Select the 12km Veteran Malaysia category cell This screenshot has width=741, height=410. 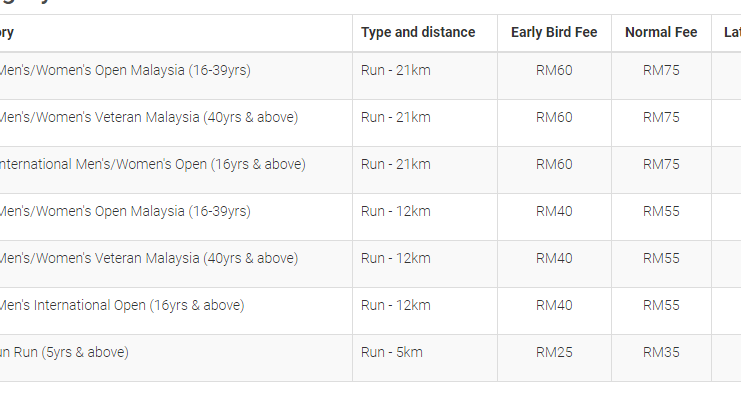point(146,258)
